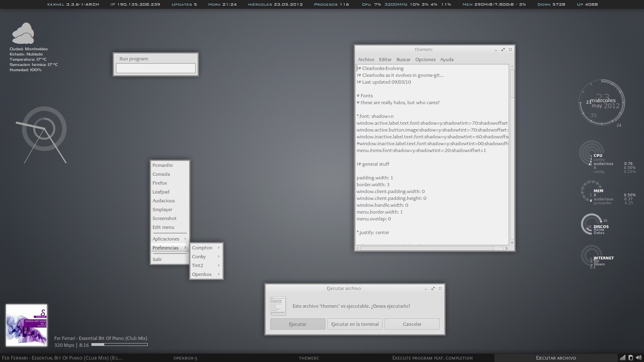This screenshot has width=644, height=362.
Task: Choose Edit menu entry in Openbox menu
Action: [x=170, y=227]
